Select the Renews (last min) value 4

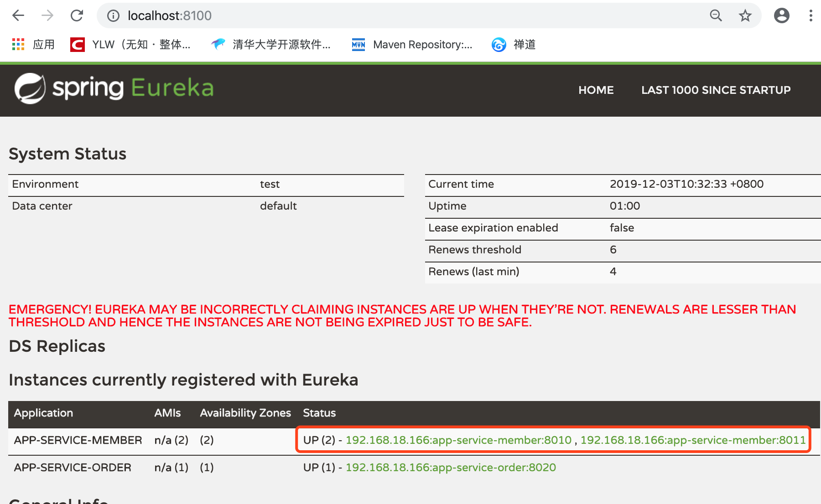click(x=613, y=271)
